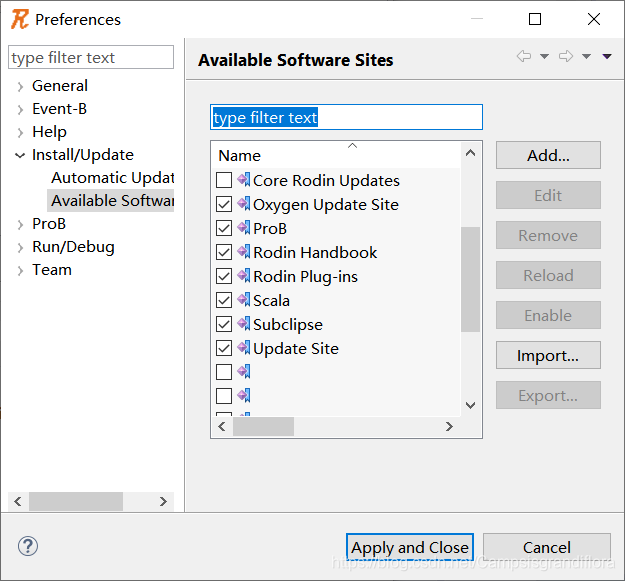Select Automatic Updates in the tree

click(x=113, y=178)
